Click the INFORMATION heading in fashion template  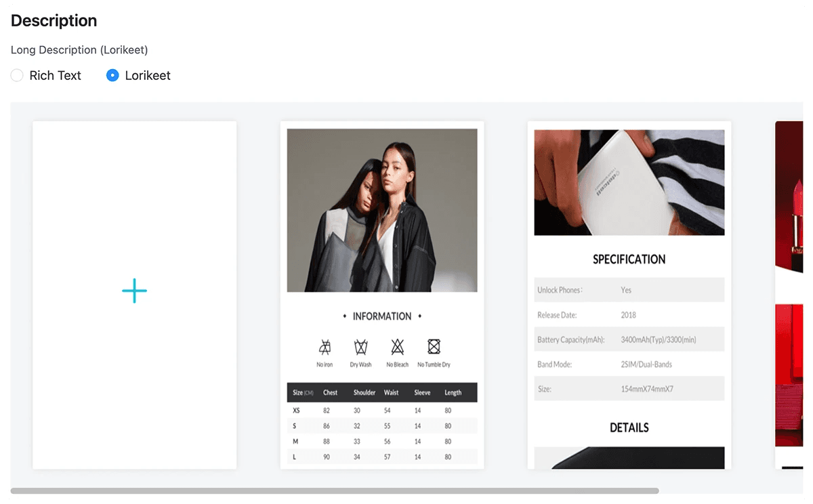[x=382, y=316]
